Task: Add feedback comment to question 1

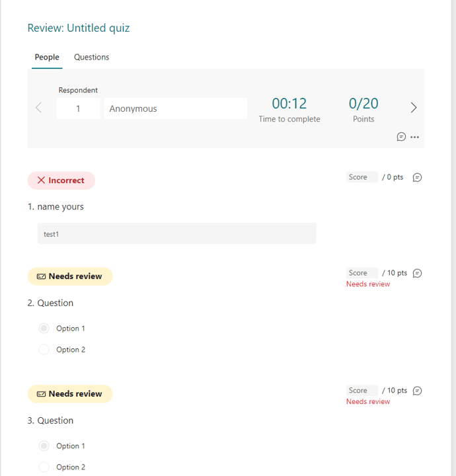Action: click(x=417, y=178)
